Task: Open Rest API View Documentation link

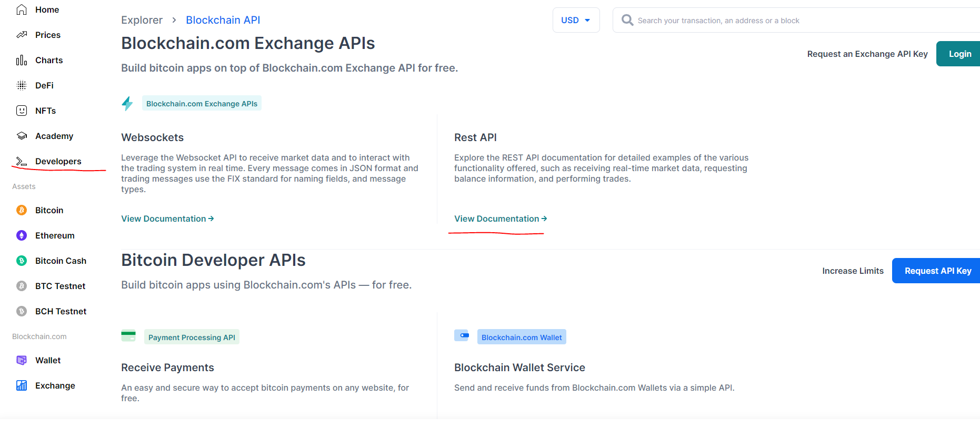Action: coord(501,219)
